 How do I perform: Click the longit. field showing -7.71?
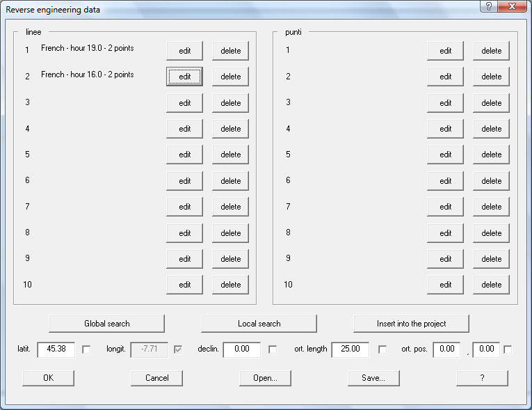150,349
